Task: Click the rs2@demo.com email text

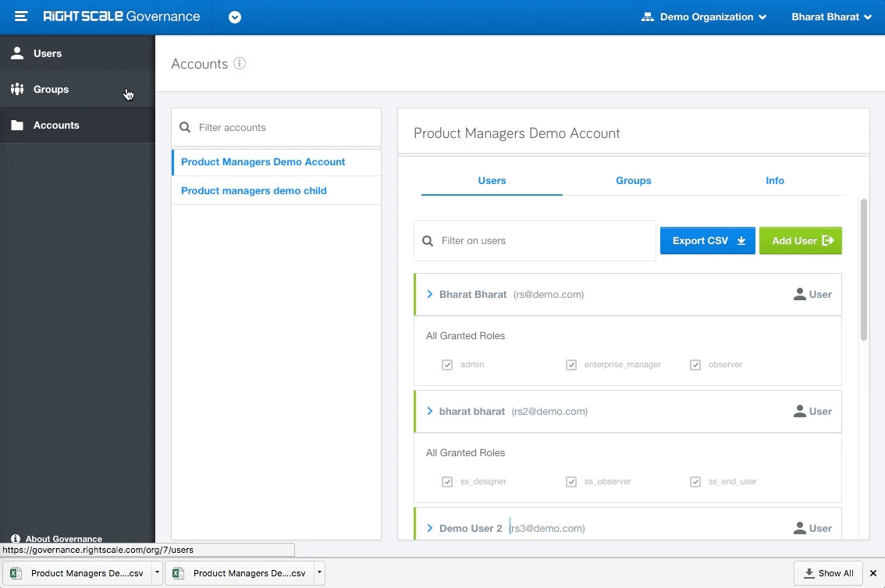Action: click(549, 412)
